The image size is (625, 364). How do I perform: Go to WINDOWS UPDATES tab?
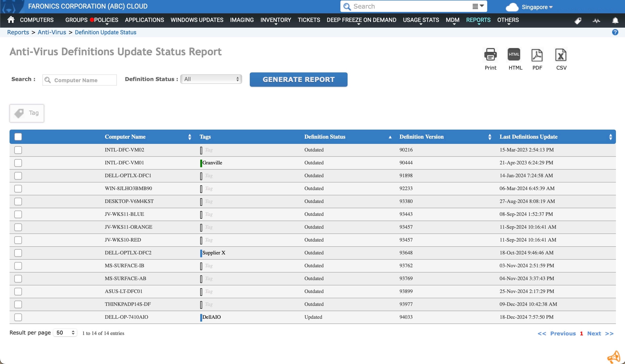pyautogui.click(x=197, y=20)
